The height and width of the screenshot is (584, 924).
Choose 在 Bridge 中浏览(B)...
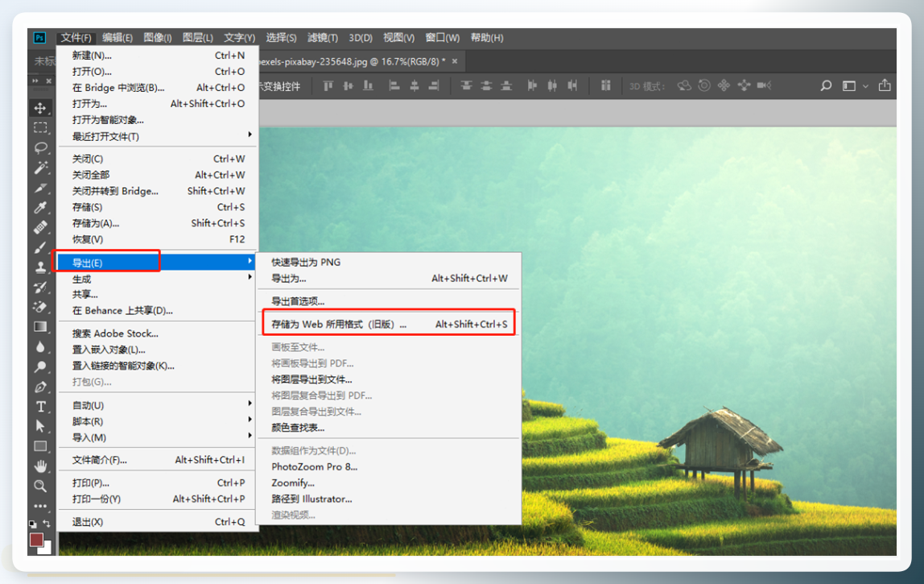(x=157, y=87)
